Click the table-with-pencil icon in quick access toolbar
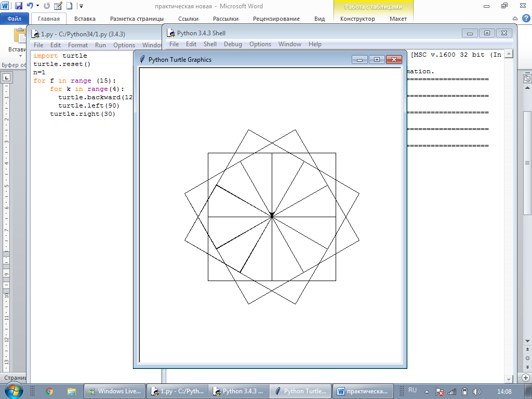The height and width of the screenshot is (399, 532). 58,6
